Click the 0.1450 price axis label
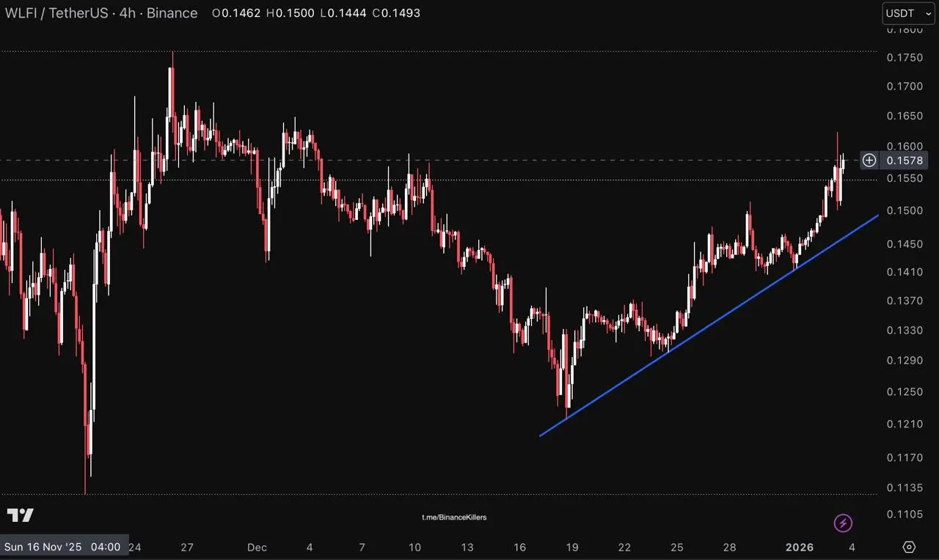Screen dimensions: 939x560 tap(905, 243)
